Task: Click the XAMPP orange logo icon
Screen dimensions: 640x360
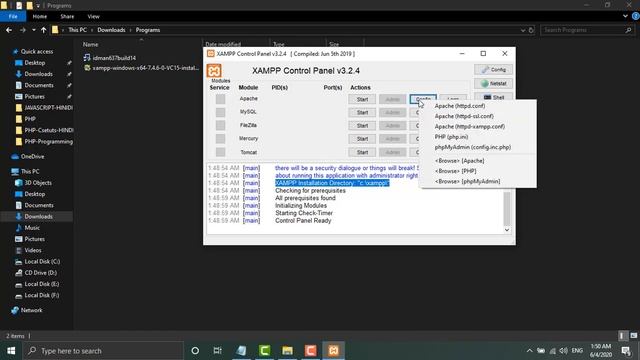Action: pyautogui.click(x=214, y=71)
